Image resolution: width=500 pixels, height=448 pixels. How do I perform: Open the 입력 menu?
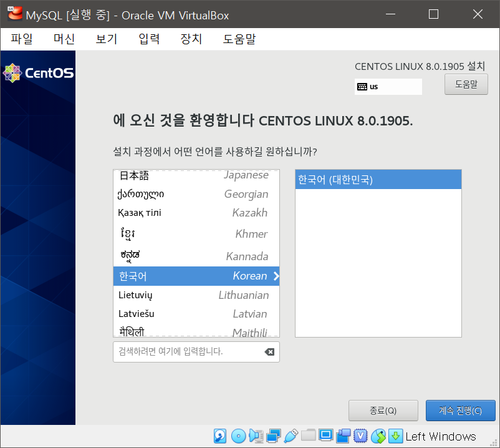pyautogui.click(x=149, y=39)
